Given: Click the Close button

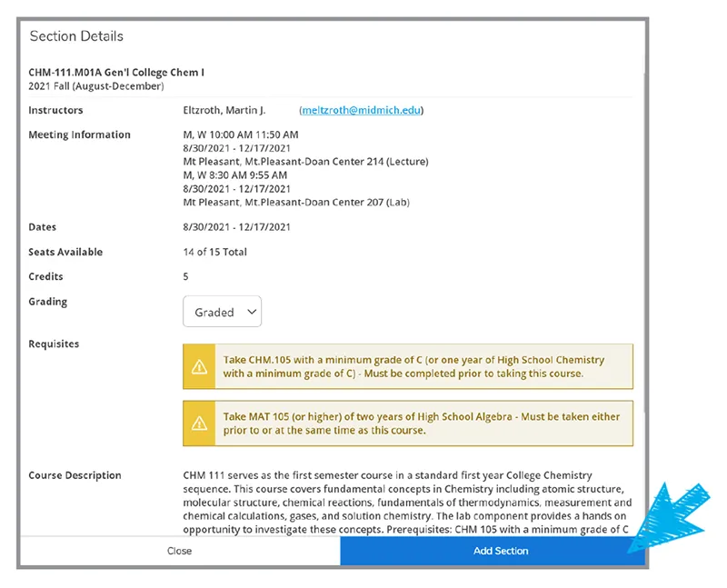Looking at the screenshot, I should pyautogui.click(x=179, y=552).
